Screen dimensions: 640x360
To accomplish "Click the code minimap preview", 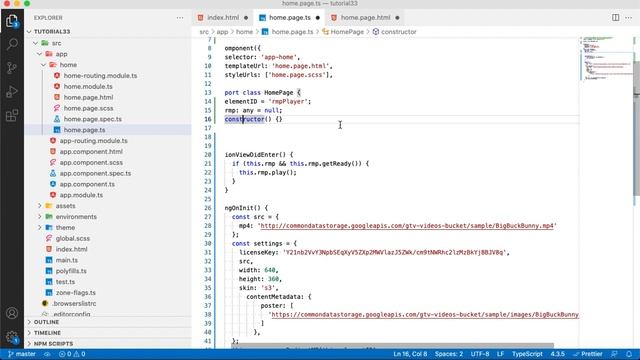I will point(606,59).
